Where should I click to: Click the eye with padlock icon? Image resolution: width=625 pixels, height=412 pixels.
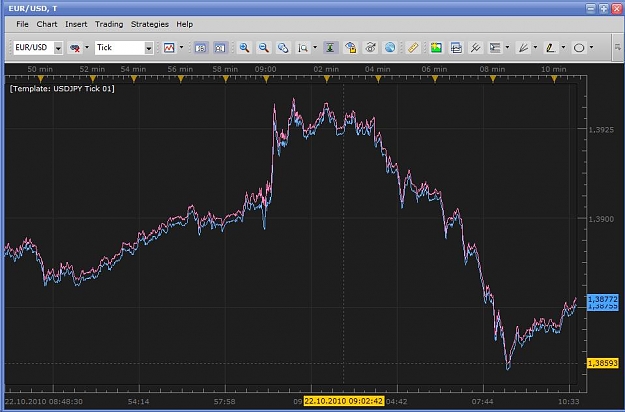click(350, 48)
